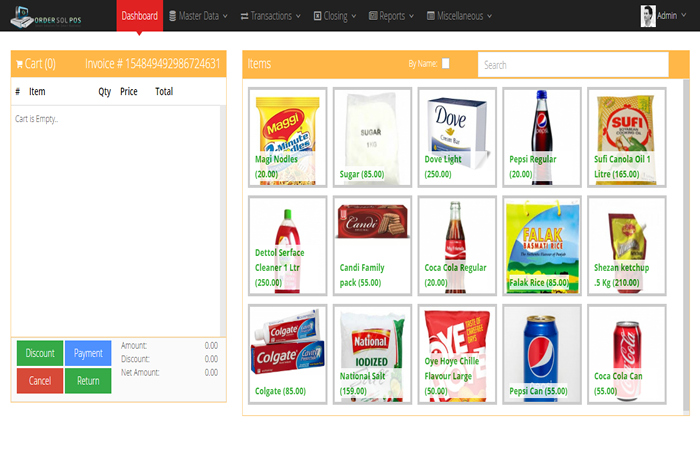
Task: Add Sugar (85.00) to the cart
Action: [x=372, y=137]
